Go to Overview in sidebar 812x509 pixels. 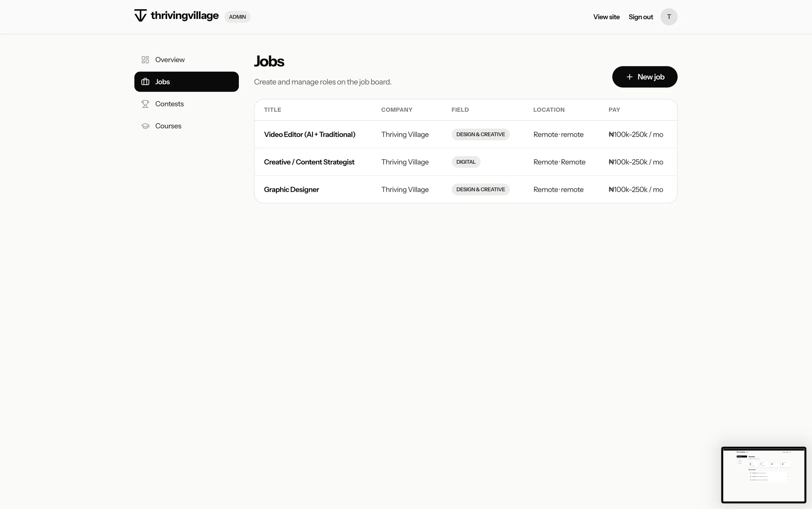[186, 60]
